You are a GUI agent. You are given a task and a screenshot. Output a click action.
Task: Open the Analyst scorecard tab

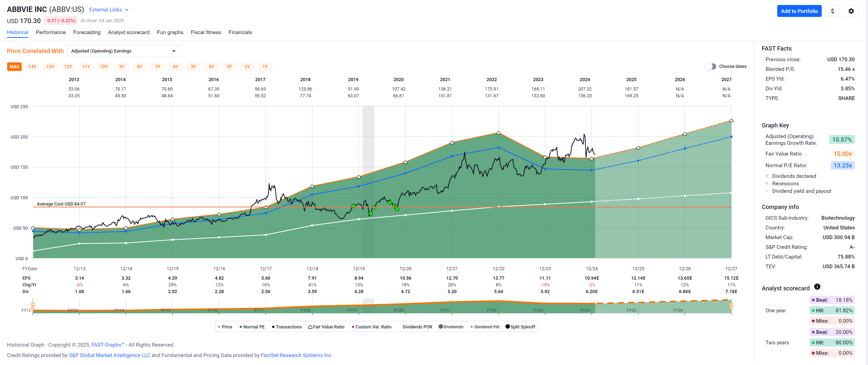pos(129,32)
